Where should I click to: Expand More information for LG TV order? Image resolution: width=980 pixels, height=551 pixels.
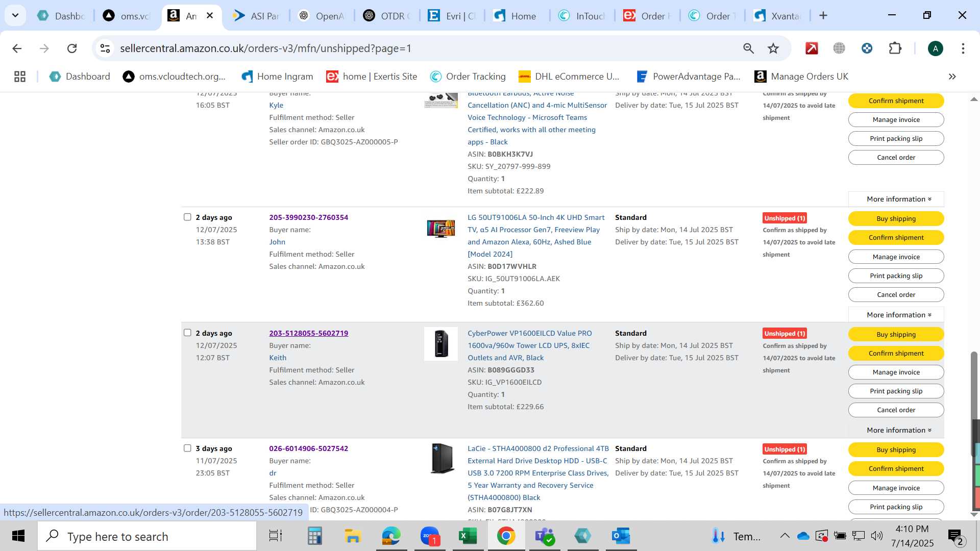[x=896, y=315]
